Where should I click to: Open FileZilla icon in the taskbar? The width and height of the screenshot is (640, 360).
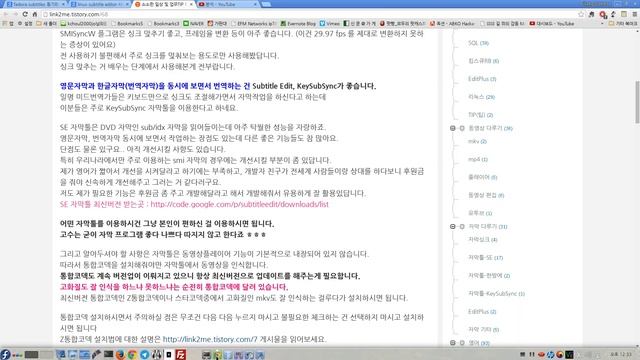click(181, 354)
